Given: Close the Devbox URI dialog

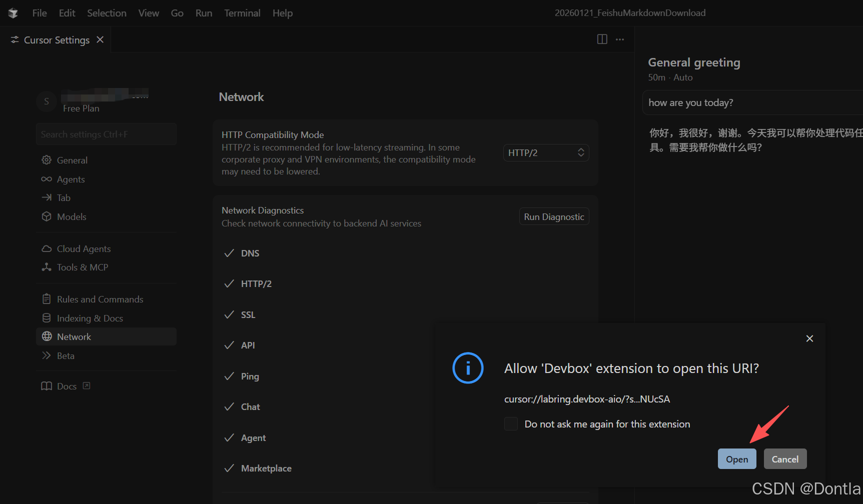Looking at the screenshot, I should click(x=809, y=338).
